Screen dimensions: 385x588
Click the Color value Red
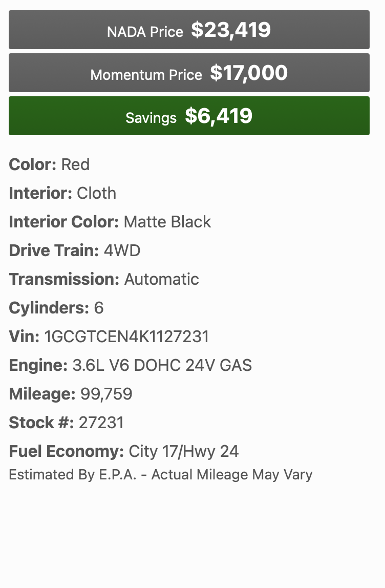coord(75,164)
